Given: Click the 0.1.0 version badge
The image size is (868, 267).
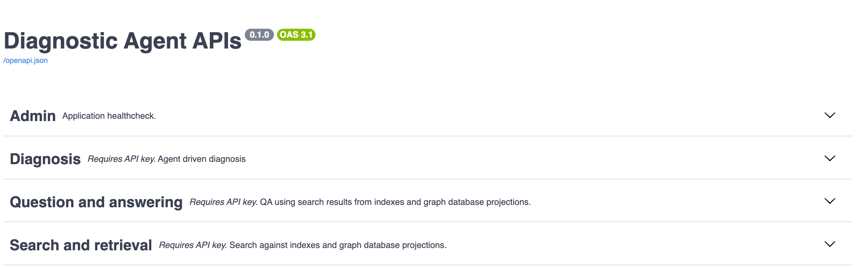Looking at the screenshot, I should pyautogui.click(x=260, y=35).
